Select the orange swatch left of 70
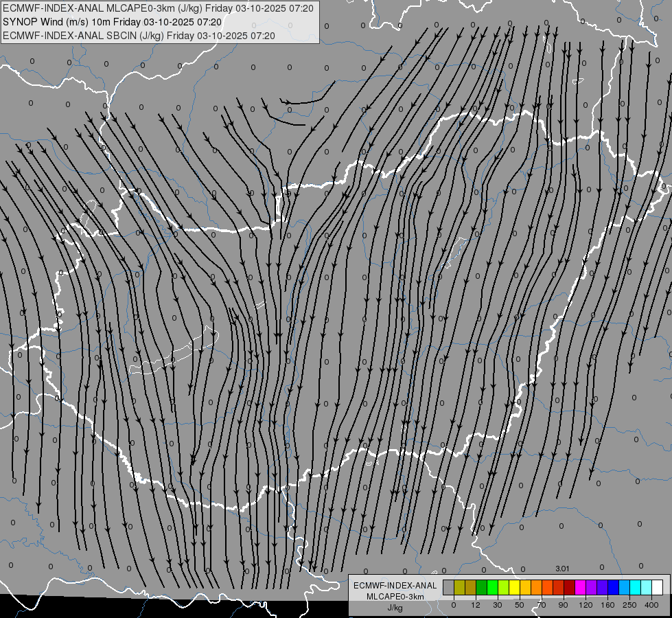Screen dimensions: 672x618 (536, 587)
